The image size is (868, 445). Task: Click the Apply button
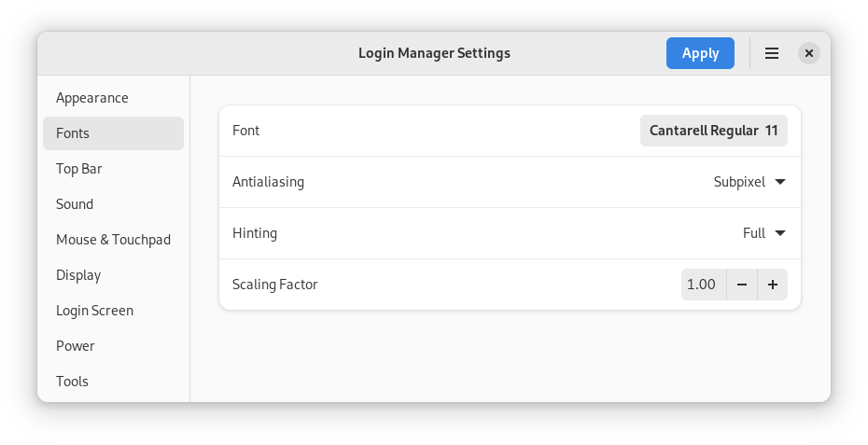point(700,53)
